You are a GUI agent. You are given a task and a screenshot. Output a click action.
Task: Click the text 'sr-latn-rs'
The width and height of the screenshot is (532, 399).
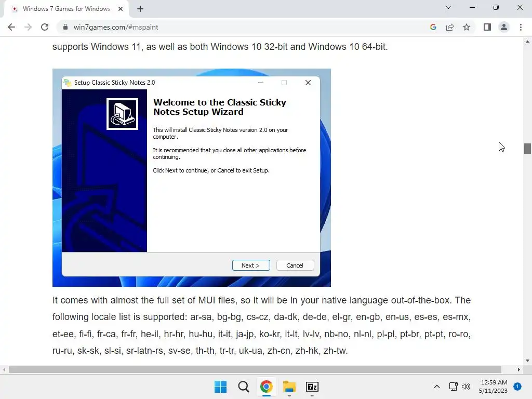coord(144,351)
